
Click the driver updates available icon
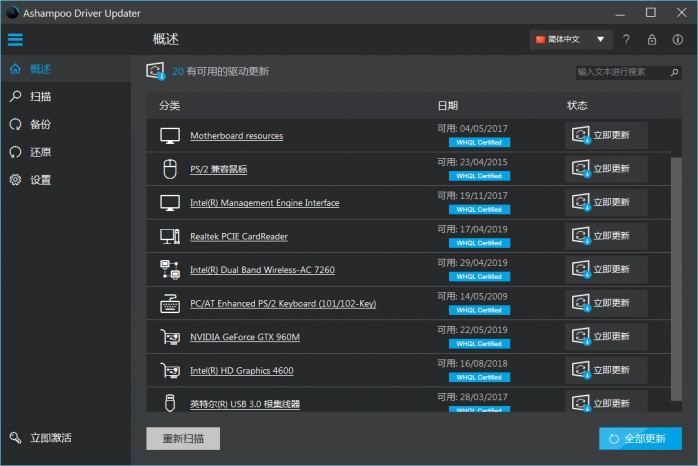(156, 71)
